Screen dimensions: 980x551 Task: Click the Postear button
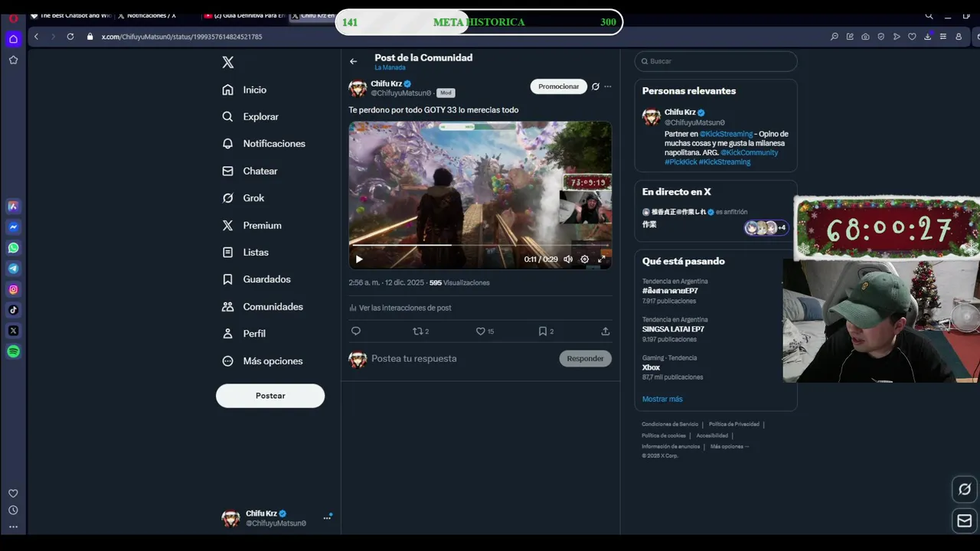click(270, 396)
